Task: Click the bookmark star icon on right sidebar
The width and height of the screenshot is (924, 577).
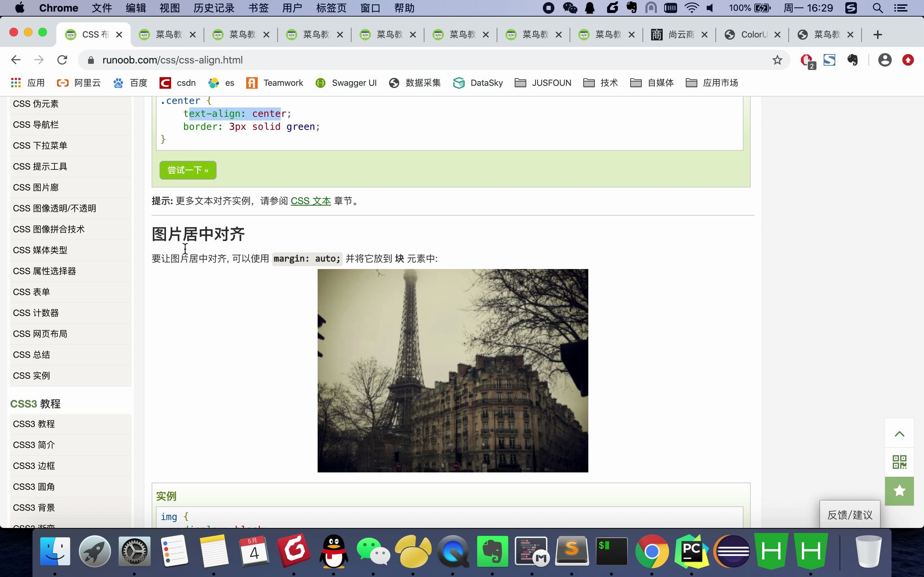Action: pos(899,490)
